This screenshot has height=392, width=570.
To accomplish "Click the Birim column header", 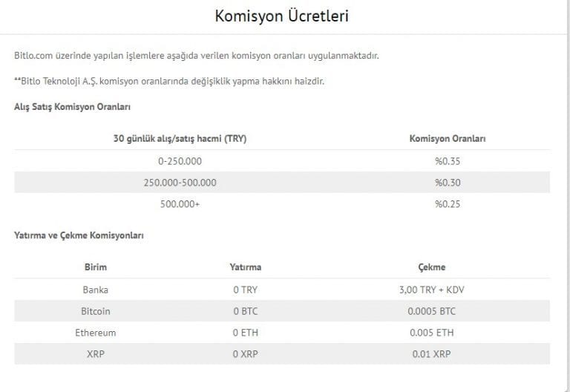I will [96, 267].
